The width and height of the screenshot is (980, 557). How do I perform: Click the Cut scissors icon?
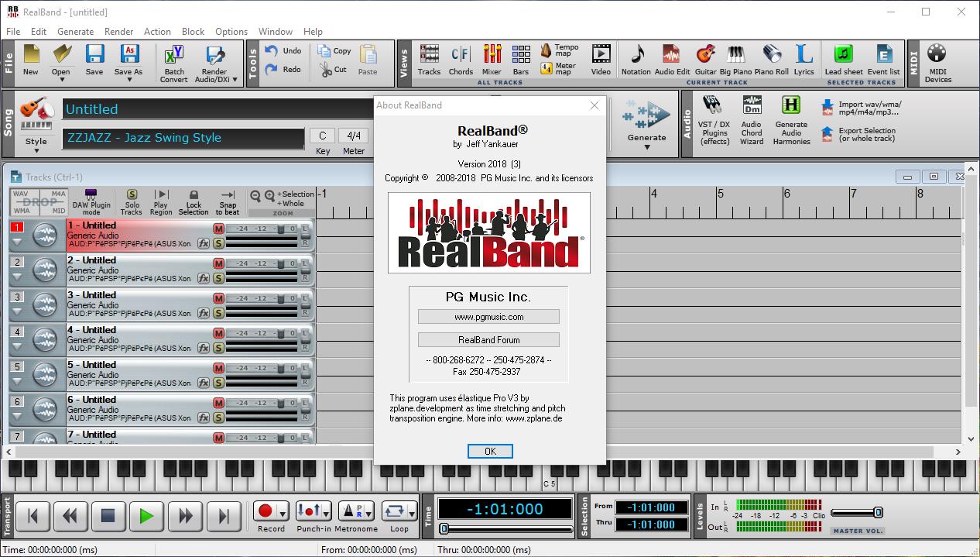[x=325, y=70]
